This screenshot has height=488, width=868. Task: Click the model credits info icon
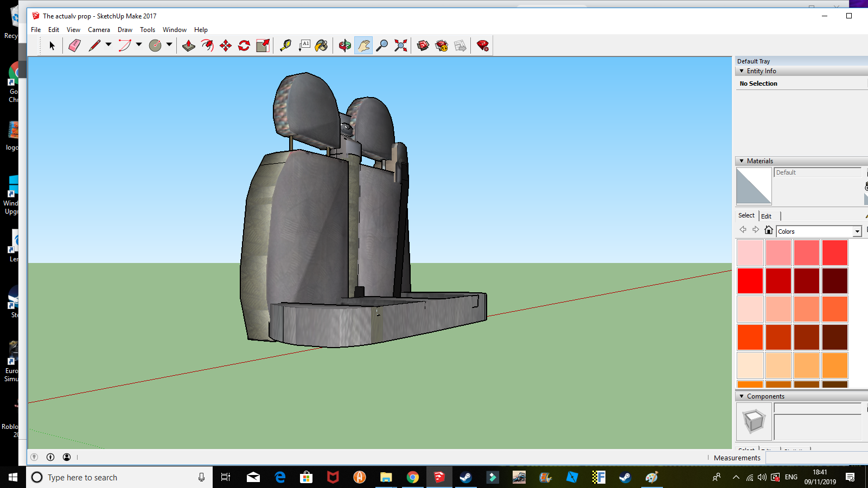[50, 457]
